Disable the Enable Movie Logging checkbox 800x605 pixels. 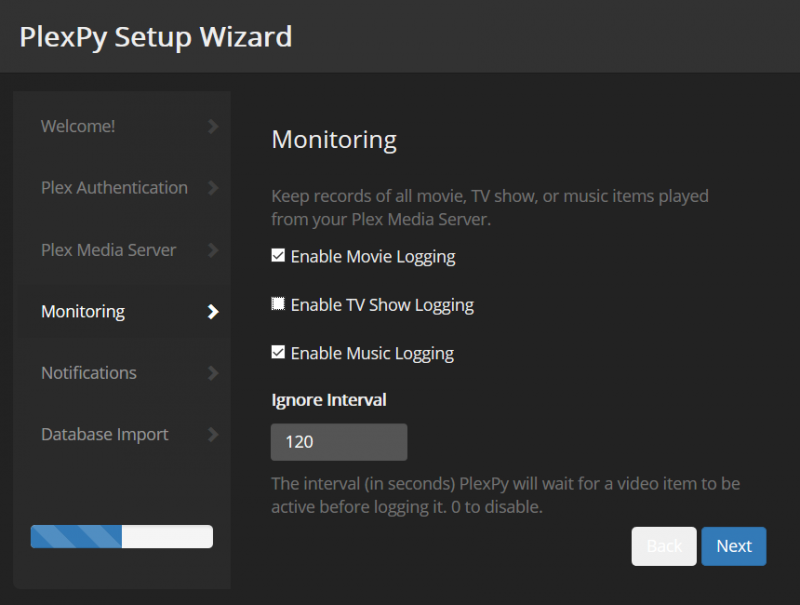pos(279,256)
